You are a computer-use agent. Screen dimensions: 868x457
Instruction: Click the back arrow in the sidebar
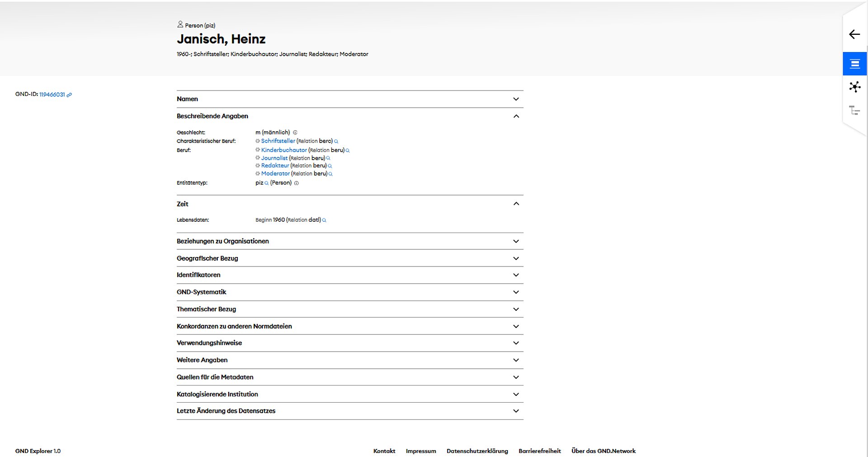pos(854,34)
